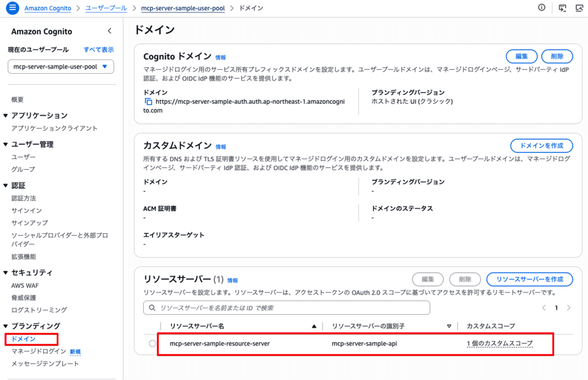Open ソーシャルプロバイダーと外部プロバイダー in sidebar
Image resolution: width=588 pixels, height=380 pixels.
(59, 240)
